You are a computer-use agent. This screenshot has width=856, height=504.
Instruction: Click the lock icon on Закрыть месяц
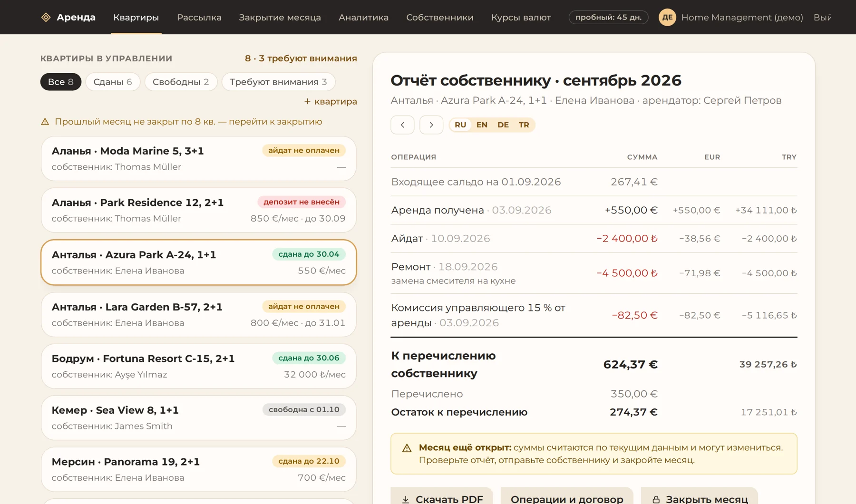pos(656,499)
